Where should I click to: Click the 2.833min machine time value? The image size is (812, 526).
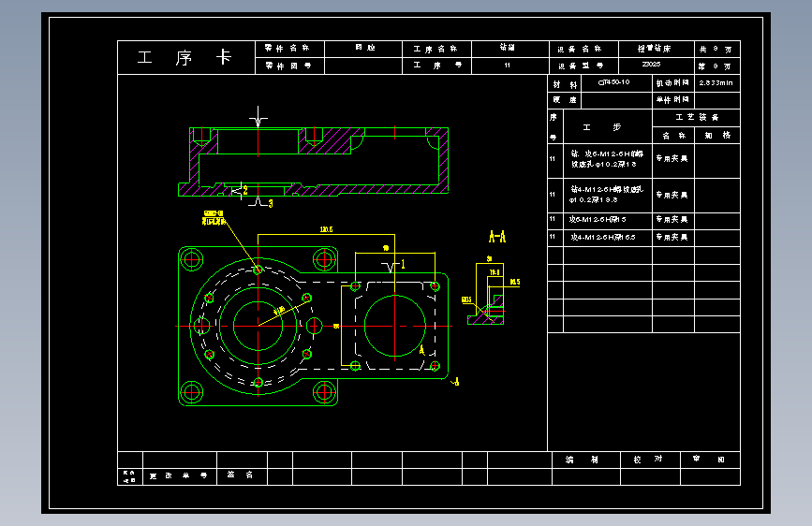[716, 83]
